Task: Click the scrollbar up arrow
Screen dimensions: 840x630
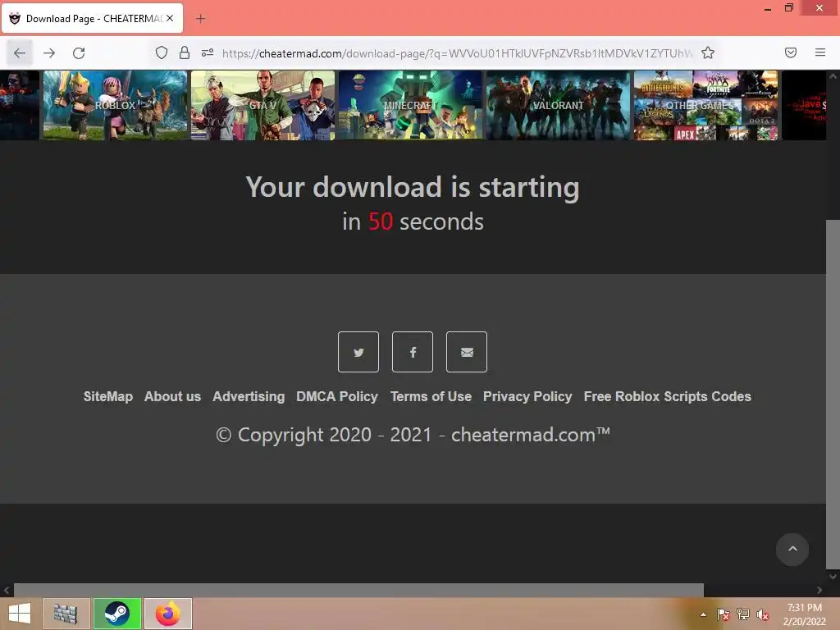Action: (833, 76)
